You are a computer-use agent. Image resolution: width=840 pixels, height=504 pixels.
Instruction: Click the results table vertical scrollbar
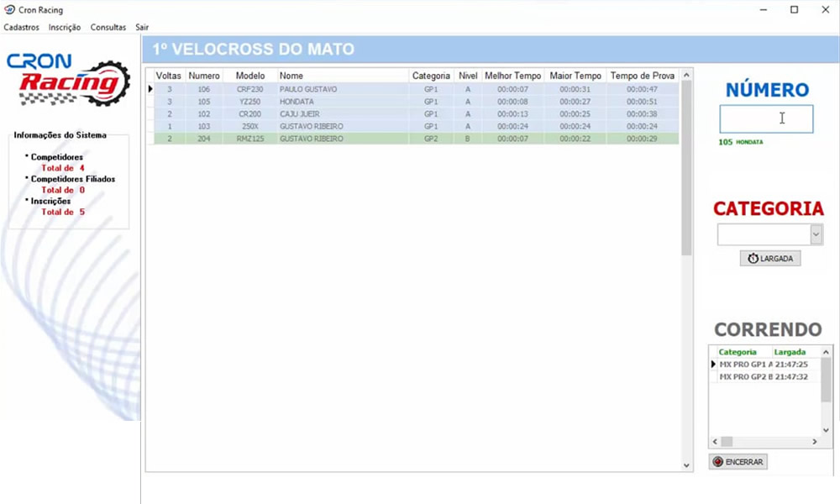click(x=686, y=168)
